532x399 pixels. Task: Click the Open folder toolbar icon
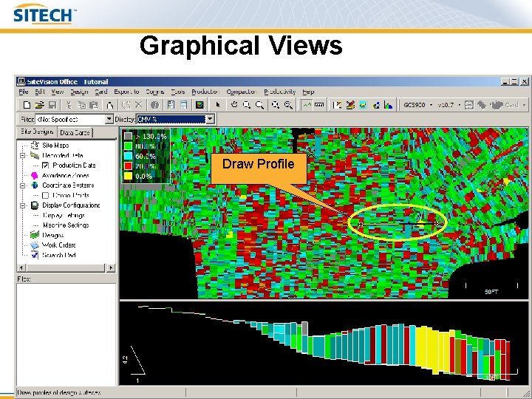pyautogui.click(x=40, y=105)
